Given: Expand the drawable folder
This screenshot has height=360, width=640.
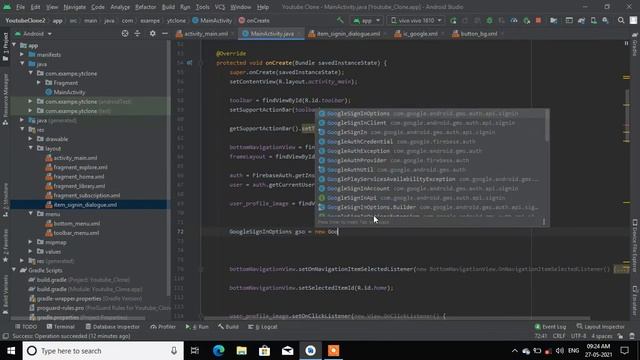Looking at the screenshot, I should tap(31, 139).
